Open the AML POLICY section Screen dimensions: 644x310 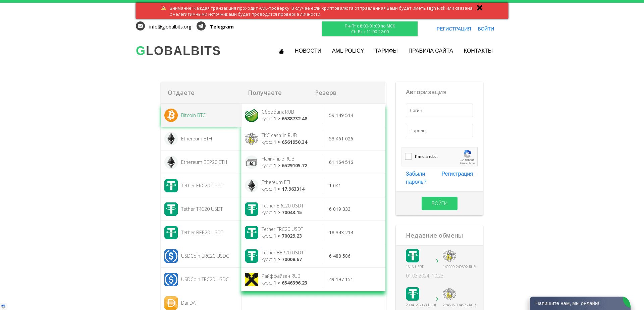pos(348,51)
